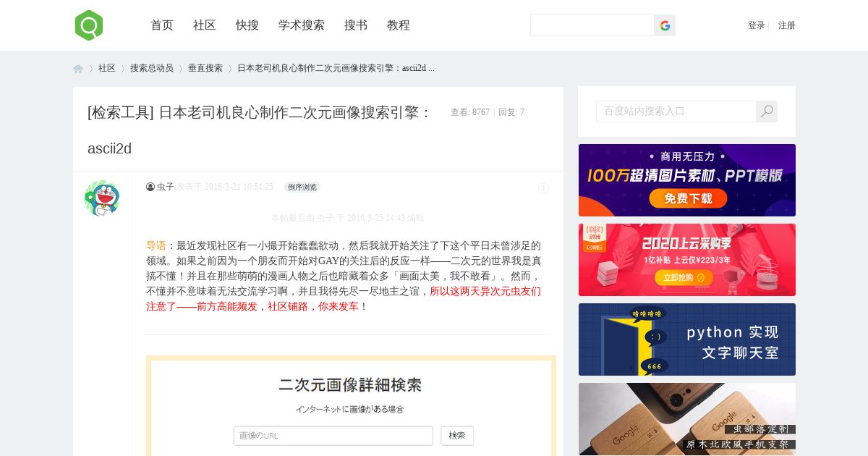Screen dimensions: 868x456
Task: Open breadcrumb 搜索总动员
Action: pyautogui.click(x=152, y=68)
